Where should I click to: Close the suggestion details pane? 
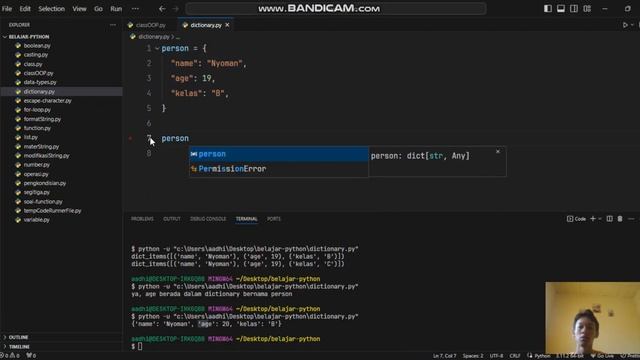pyautogui.click(x=498, y=151)
